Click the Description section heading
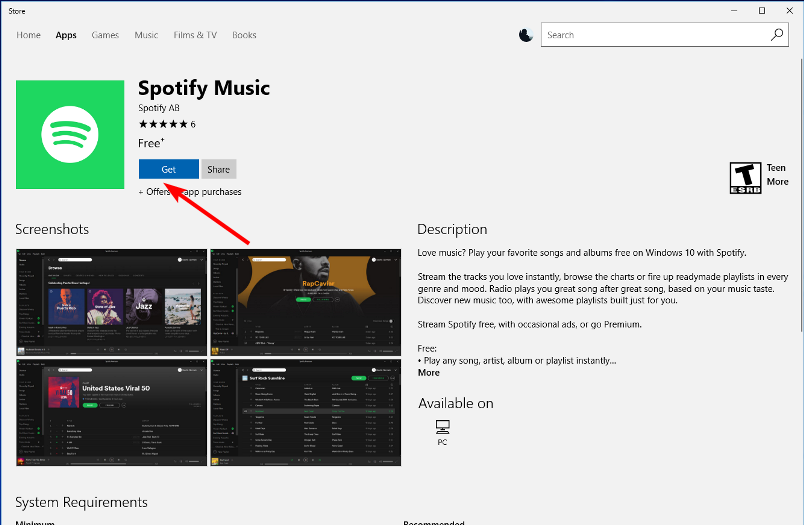The height and width of the screenshot is (525, 804). (452, 229)
